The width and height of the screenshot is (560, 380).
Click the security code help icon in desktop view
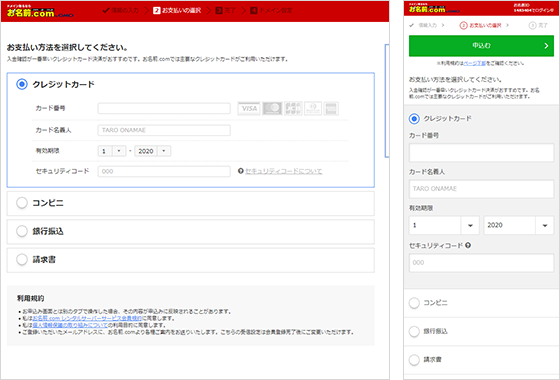tap(241, 171)
